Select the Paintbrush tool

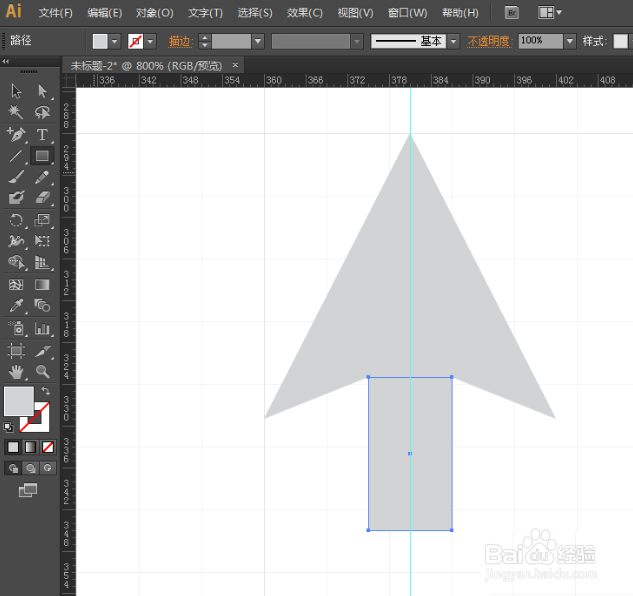16,177
